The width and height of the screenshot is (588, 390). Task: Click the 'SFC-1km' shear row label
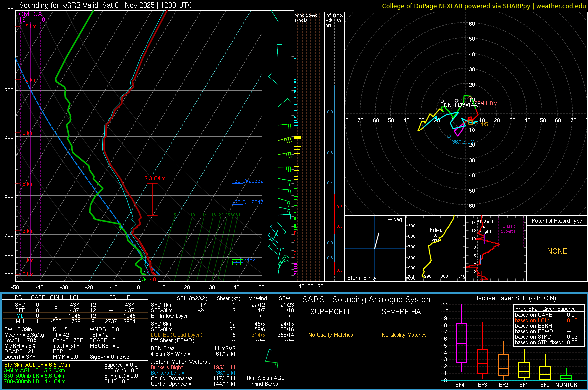pyautogui.click(x=161, y=305)
